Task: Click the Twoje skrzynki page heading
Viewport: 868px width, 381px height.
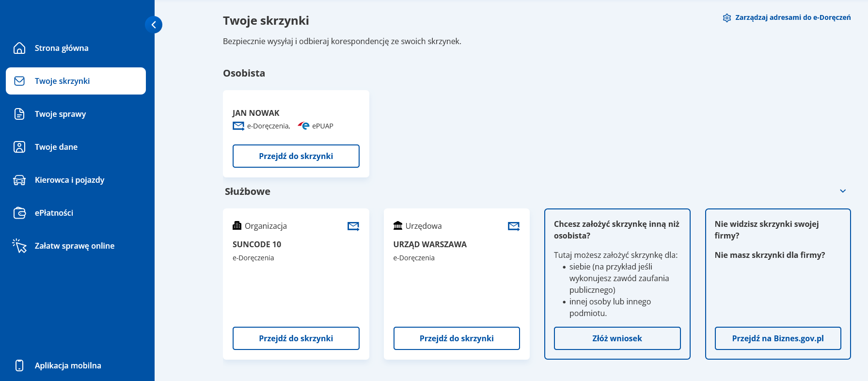Action: (x=266, y=21)
